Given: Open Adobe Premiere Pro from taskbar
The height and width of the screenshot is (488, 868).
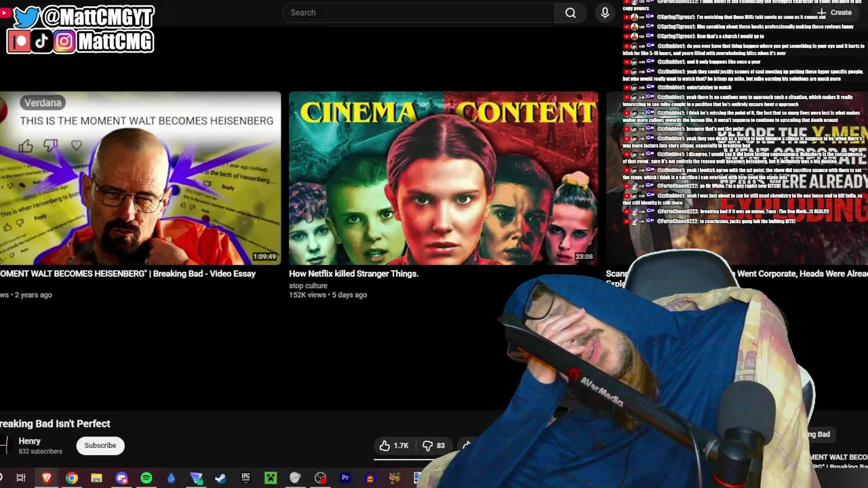Looking at the screenshot, I should [x=345, y=478].
